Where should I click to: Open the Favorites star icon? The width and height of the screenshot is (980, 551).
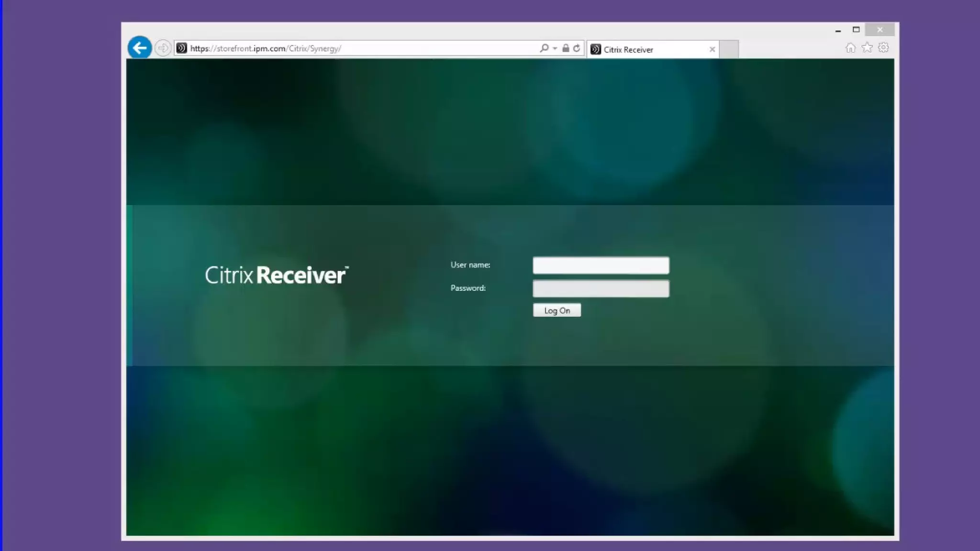point(867,48)
